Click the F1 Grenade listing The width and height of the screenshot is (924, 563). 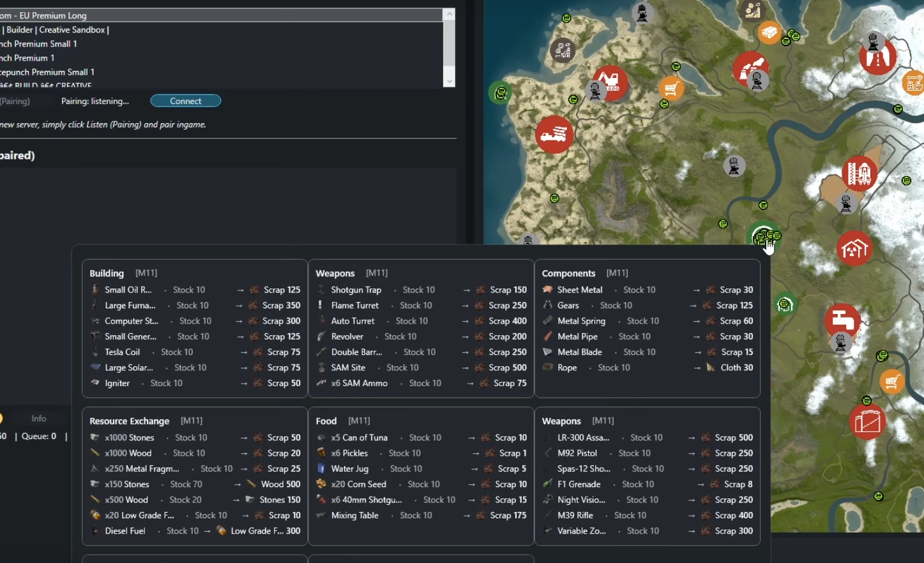coord(648,484)
